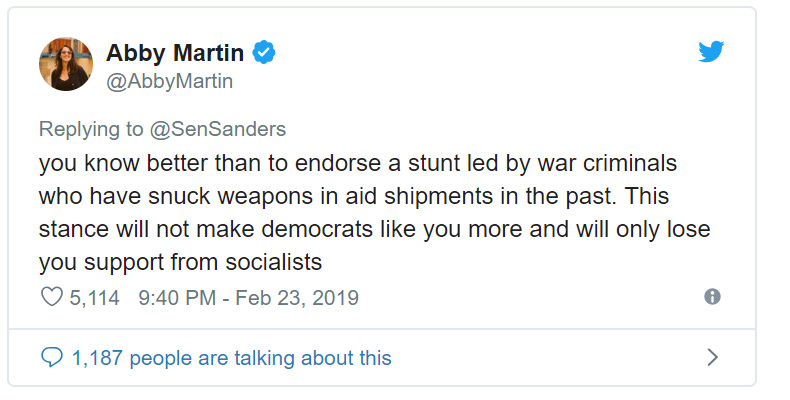
Task: Click the Abby Martin display name
Action: tap(176, 51)
